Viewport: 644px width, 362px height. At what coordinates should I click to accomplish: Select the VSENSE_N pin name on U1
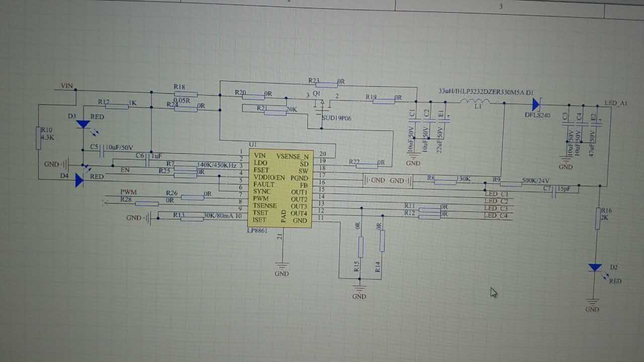tap(292, 156)
